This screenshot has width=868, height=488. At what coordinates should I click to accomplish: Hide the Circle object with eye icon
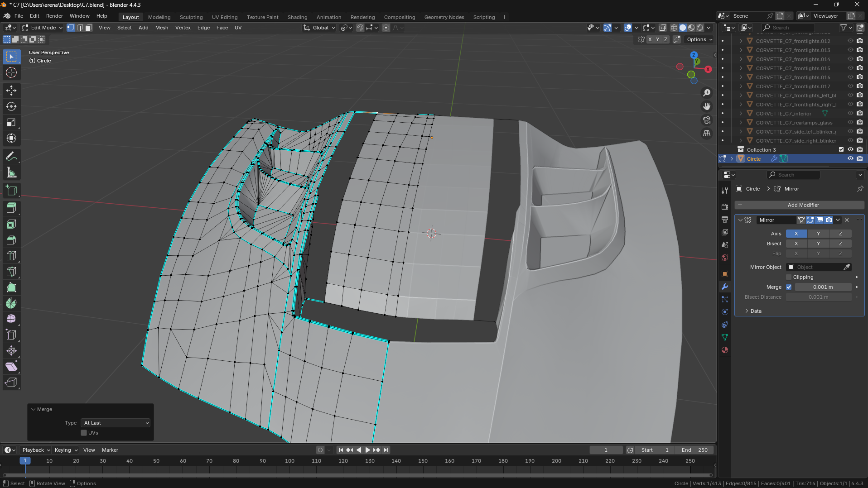point(850,159)
